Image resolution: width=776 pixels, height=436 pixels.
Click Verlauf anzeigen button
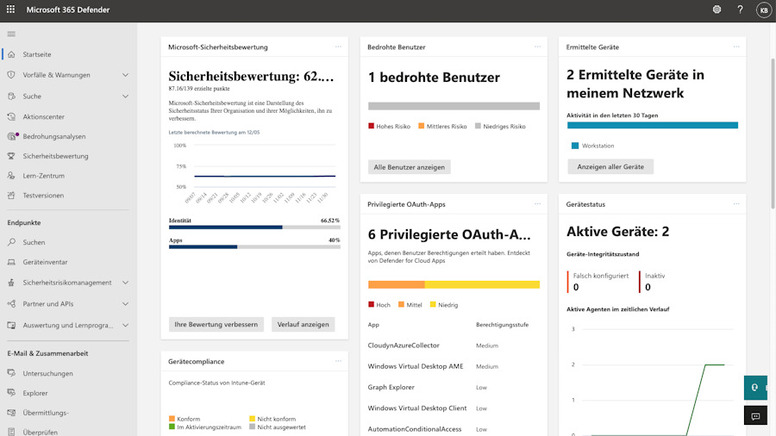point(303,324)
